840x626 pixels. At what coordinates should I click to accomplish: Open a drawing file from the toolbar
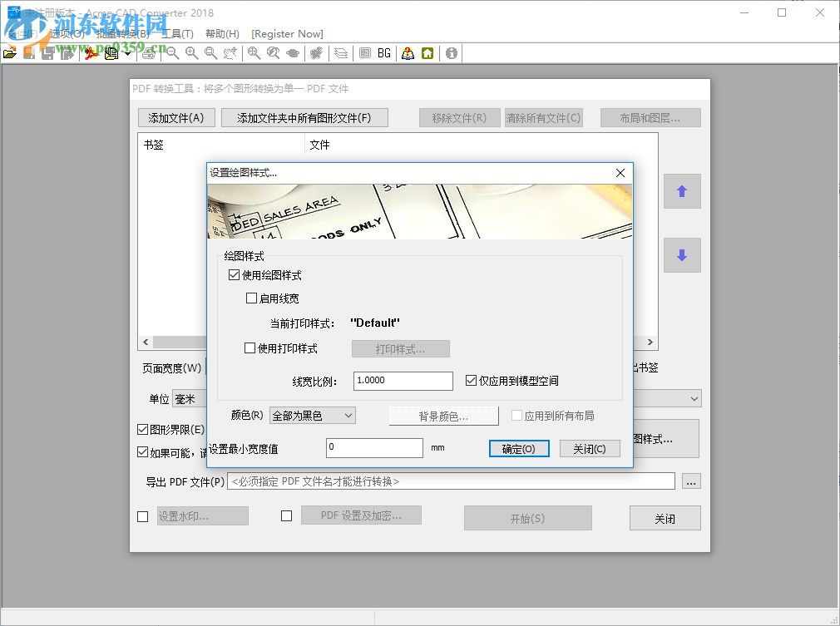pos(10,52)
